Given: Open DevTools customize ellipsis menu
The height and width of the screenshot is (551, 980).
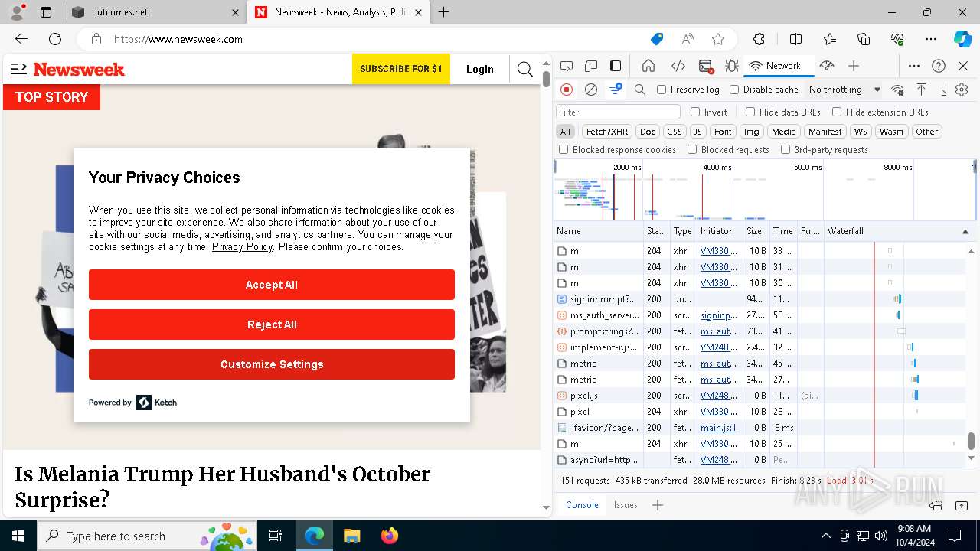Looking at the screenshot, I should click(x=914, y=66).
